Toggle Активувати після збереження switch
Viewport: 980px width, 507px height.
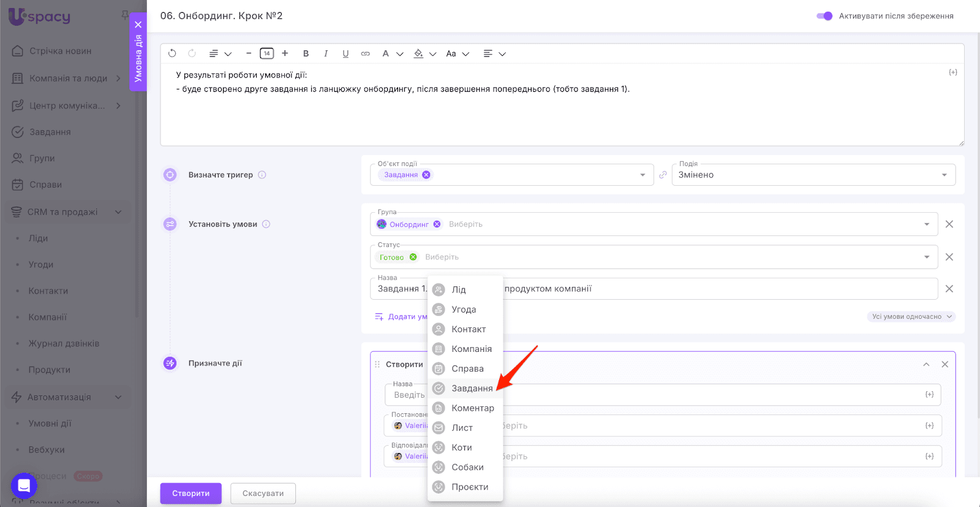click(824, 16)
